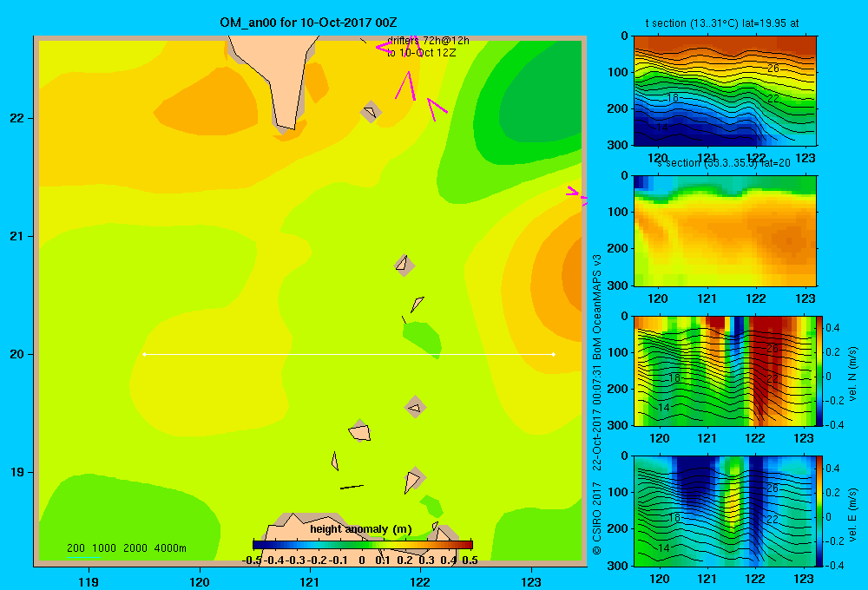This screenshot has width=868, height=590.
Task: Open the eastward velocity section plot
Action: click(725, 511)
